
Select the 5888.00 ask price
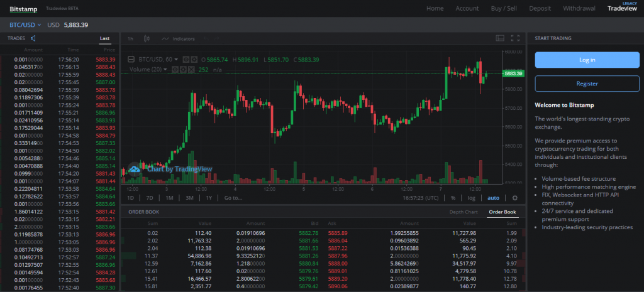(338, 264)
